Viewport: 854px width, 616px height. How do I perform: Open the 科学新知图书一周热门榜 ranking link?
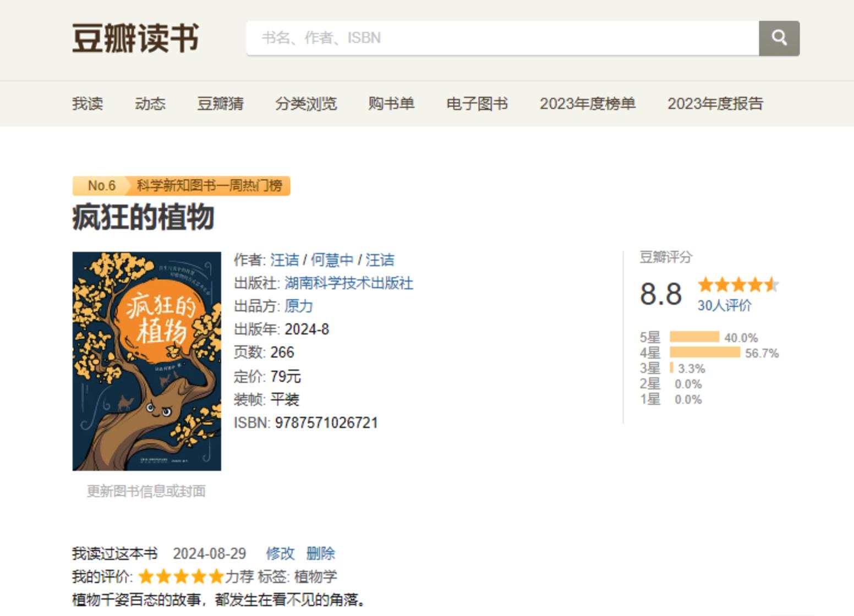209,186
